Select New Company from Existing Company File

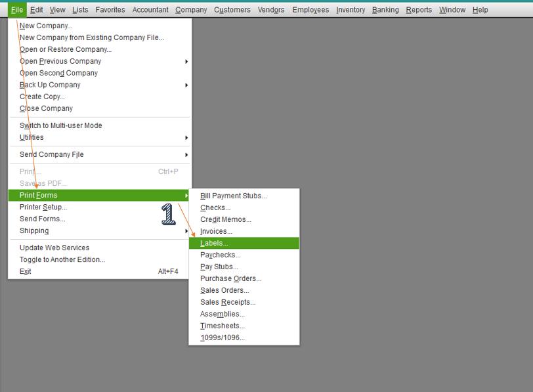coord(99,37)
